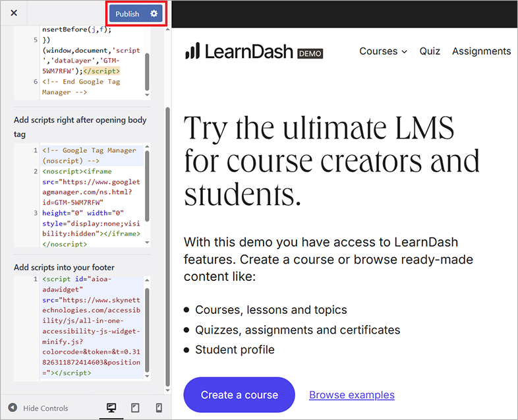Click the Hide Controls text label
518x420 pixels.
(x=45, y=408)
